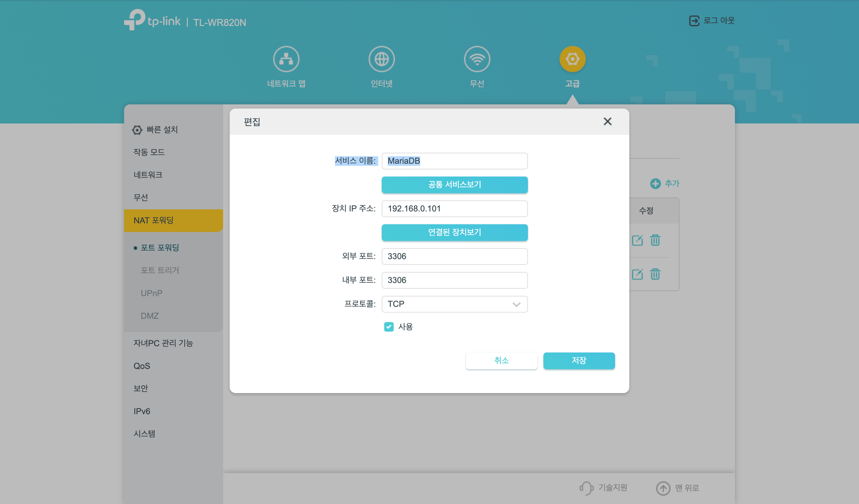859x504 pixels.
Task: Click into the external port field
Action: click(454, 256)
